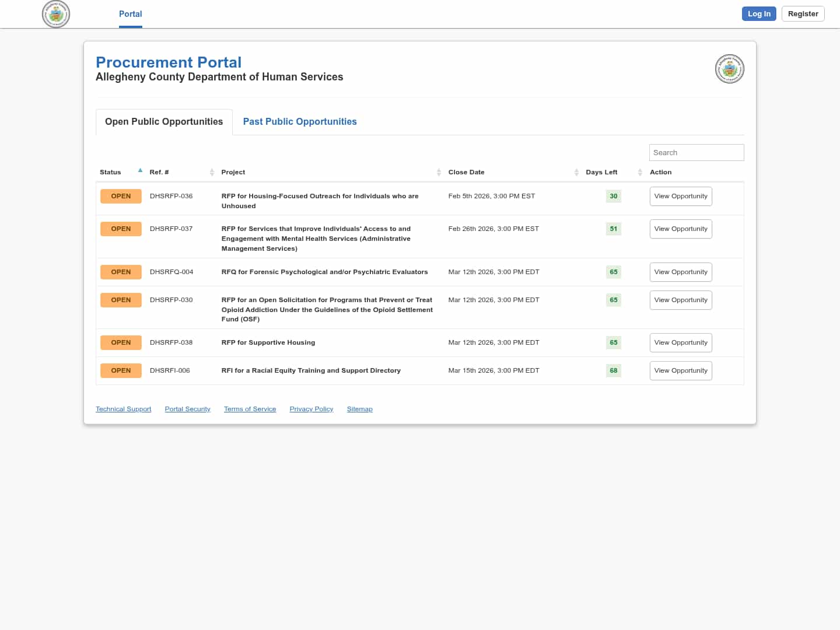Viewport: 840px width, 630px height.
Task: Sort table by Ref. # column
Action: pyautogui.click(x=212, y=172)
